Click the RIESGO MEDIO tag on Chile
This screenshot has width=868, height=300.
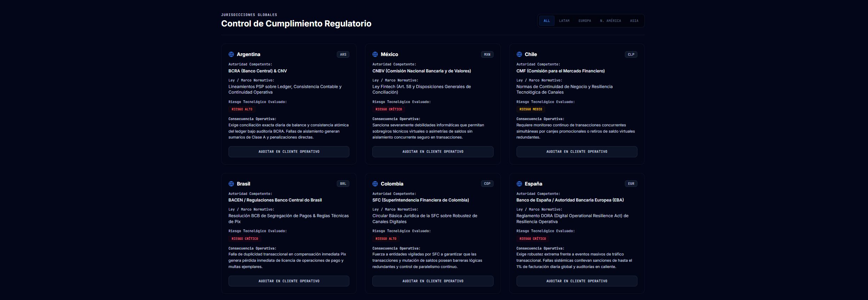point(531,109)
